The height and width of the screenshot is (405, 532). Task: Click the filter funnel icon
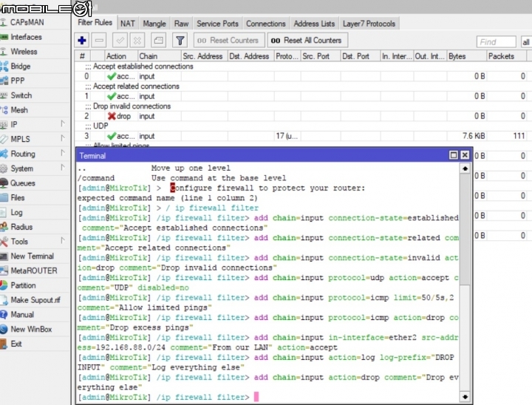[x=180, y=41]
